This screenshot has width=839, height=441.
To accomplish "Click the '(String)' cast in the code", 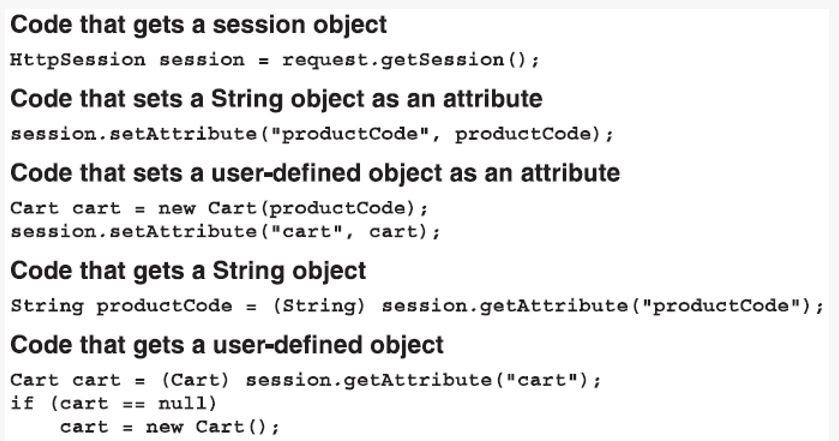I will tap(319, 306).
